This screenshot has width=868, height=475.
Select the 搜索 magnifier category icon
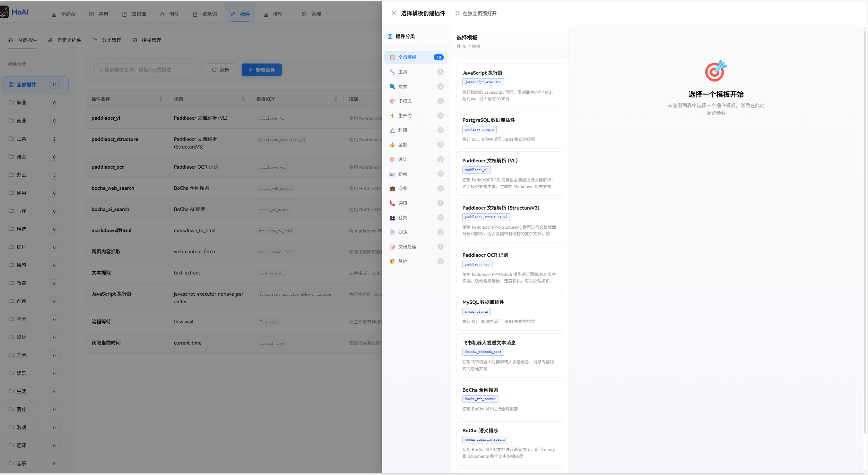pos(392,86)
